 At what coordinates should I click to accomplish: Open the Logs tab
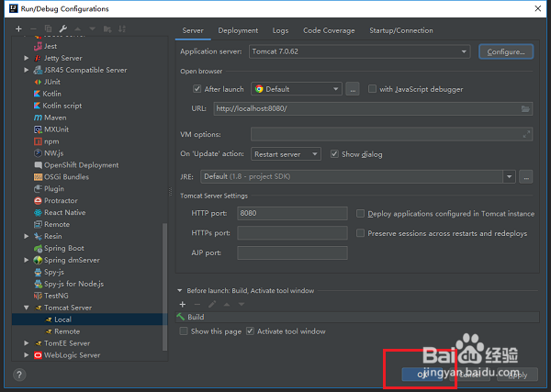pos(280,30)
